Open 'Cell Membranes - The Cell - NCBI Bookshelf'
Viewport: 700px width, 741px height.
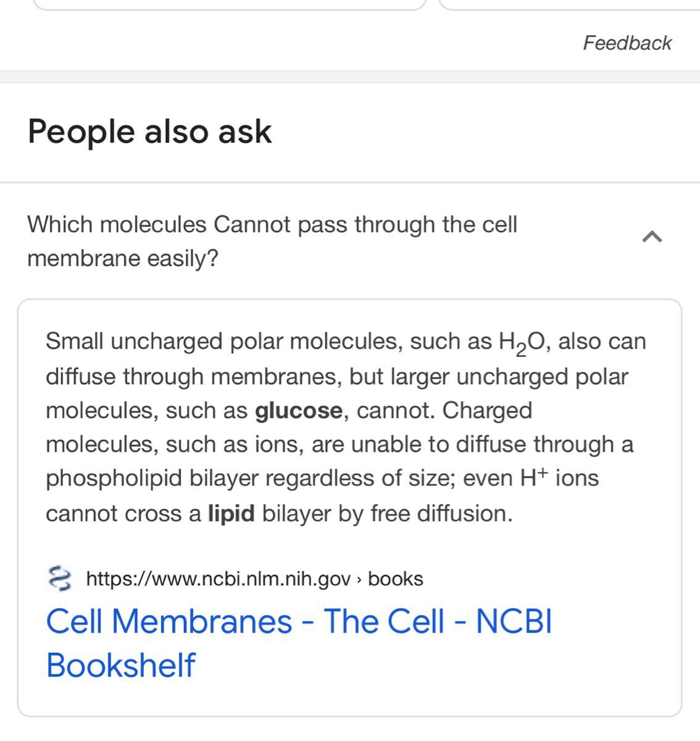click(298, 622)
